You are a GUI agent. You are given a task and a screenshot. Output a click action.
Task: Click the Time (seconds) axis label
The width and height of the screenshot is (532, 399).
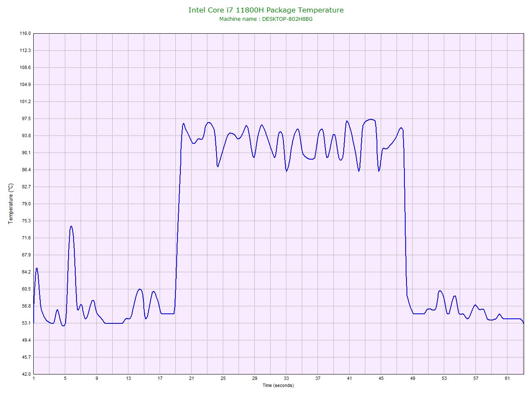278,385
